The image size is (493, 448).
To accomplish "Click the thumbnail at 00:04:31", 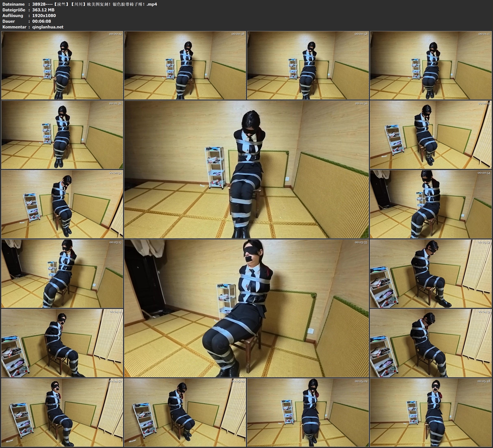I will point(430,343).
